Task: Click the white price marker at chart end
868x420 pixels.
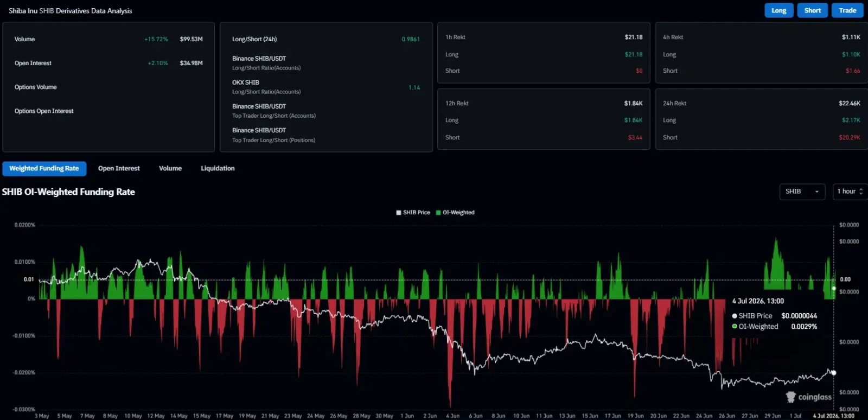Action: tap(834, 373)
